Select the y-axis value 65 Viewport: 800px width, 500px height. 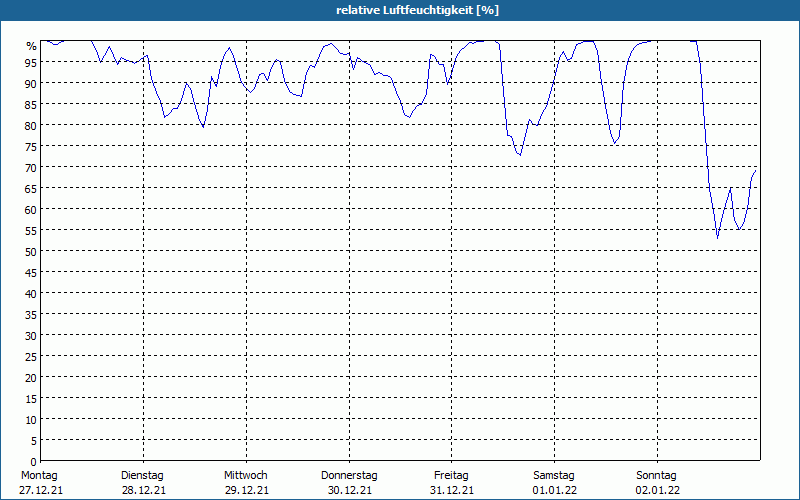point(31,188)
